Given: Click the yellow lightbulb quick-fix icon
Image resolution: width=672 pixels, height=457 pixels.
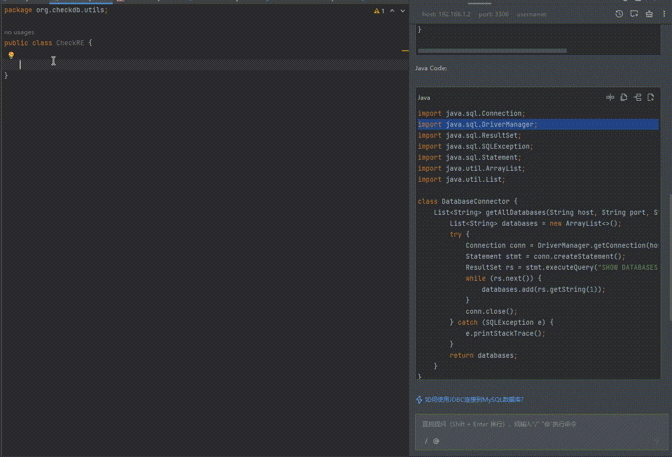Looking at the screenshot, I should 11,56.
